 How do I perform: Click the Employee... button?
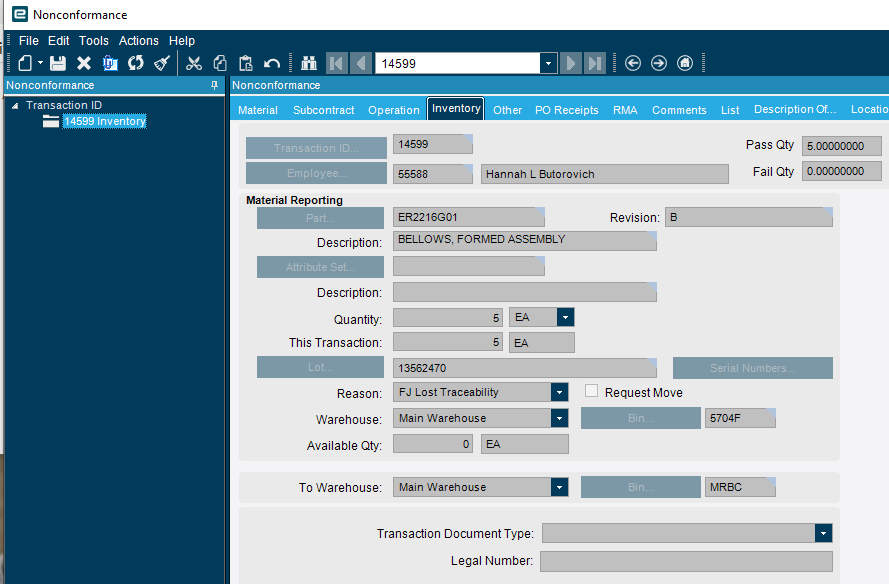click(316, 173)
